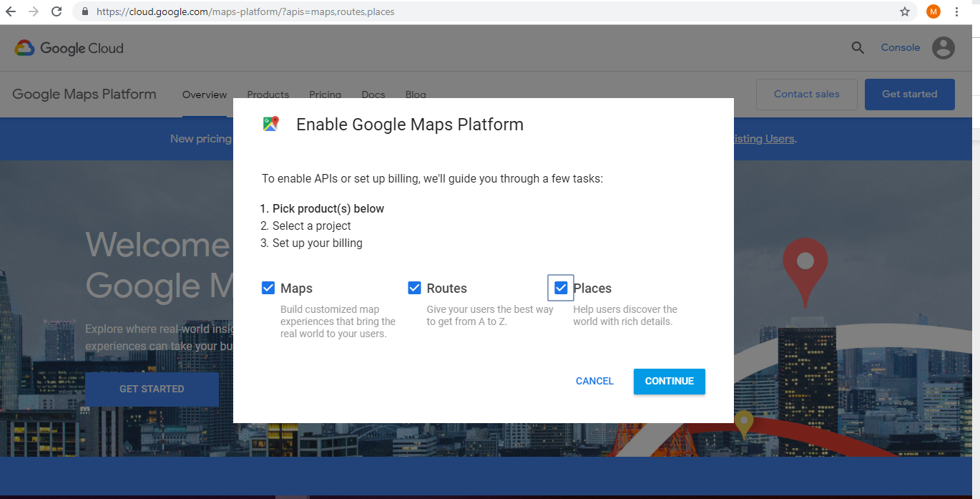Go back to the previous browser page
Screen dimensions: 980x499
pos(11,12)
